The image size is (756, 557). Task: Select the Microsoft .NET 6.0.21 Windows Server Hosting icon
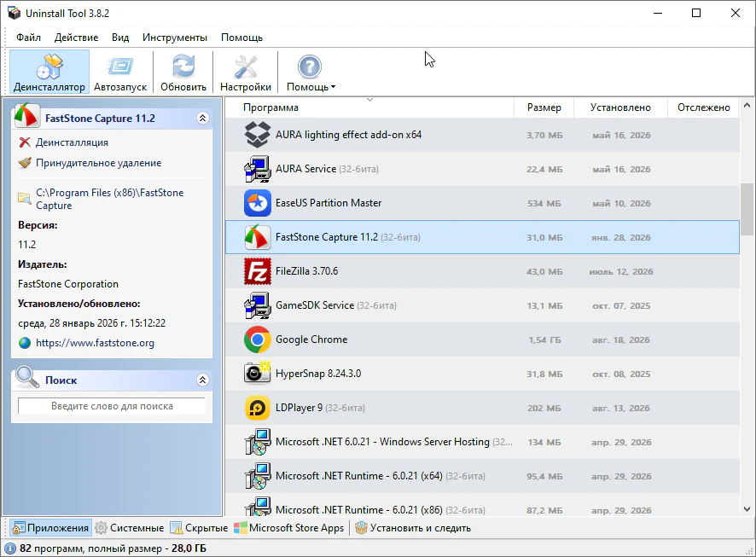[258, 442]
